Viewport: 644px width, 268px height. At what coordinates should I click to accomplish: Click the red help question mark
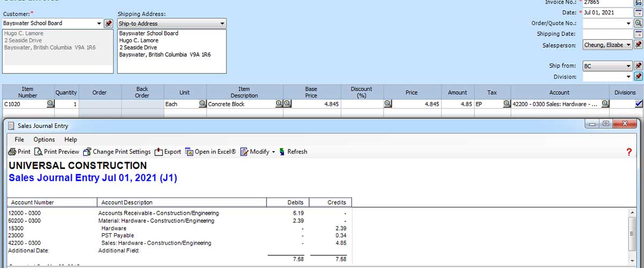(x=629, y=152)
